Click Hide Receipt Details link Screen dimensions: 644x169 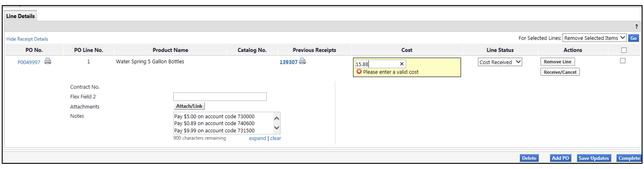coord(27,39)
